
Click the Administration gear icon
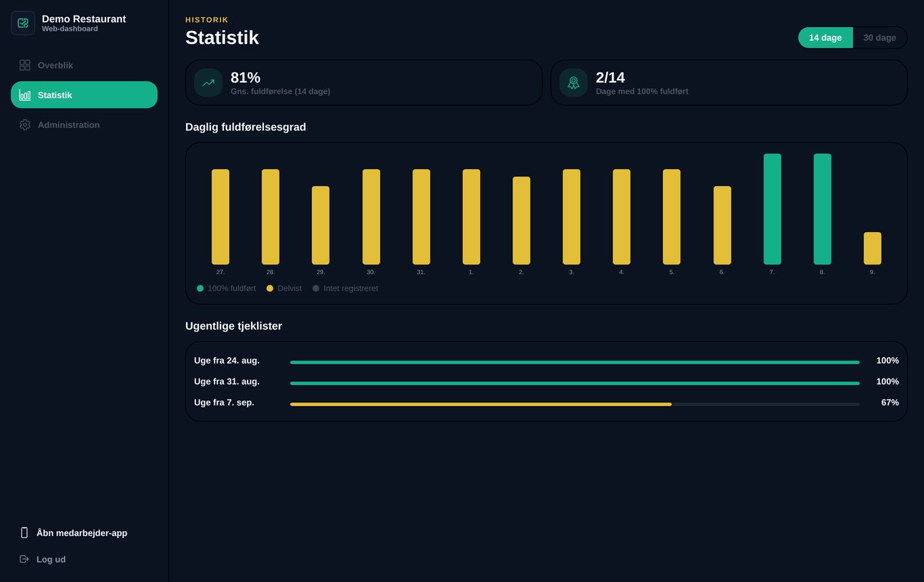[x=25, y=125]
